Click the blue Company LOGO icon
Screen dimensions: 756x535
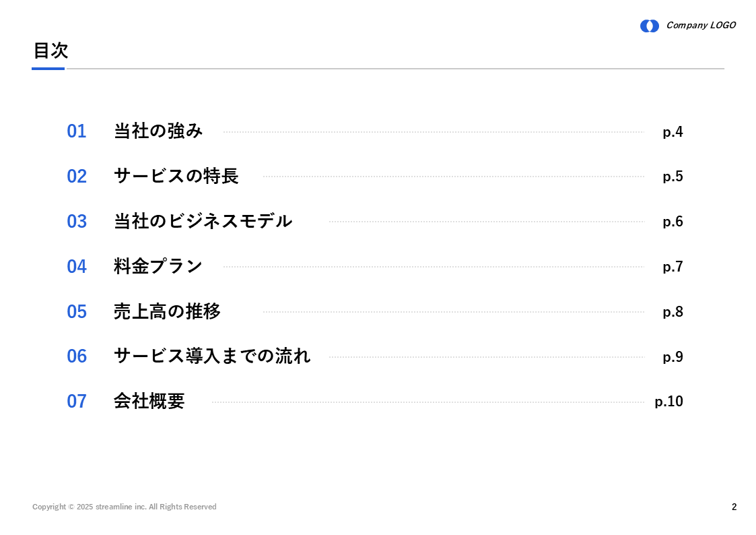(x=650, y=26)
